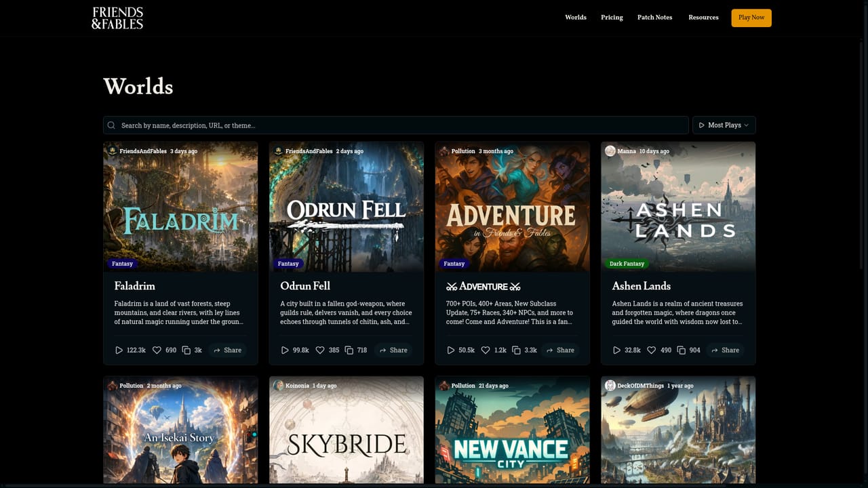Viewport: 868px width, 488px height.
Task: Click the Play Now button
Action: pos(751,18)
